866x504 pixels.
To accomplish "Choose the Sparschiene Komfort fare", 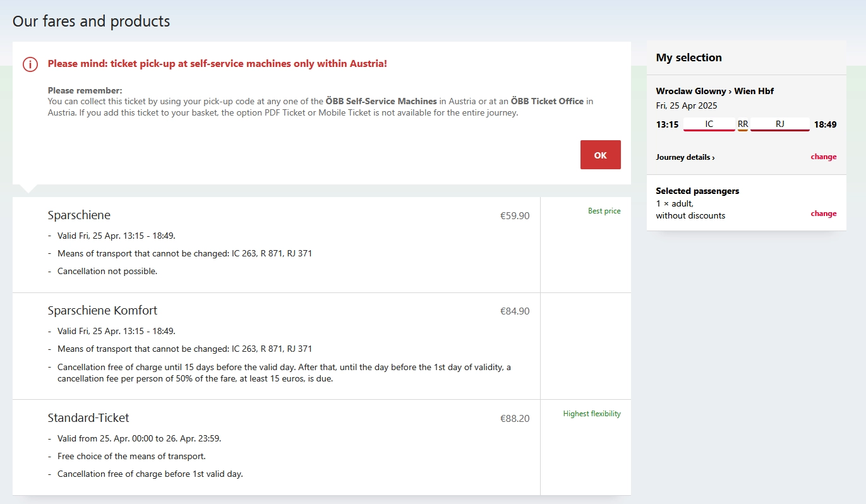I will 102,311.
